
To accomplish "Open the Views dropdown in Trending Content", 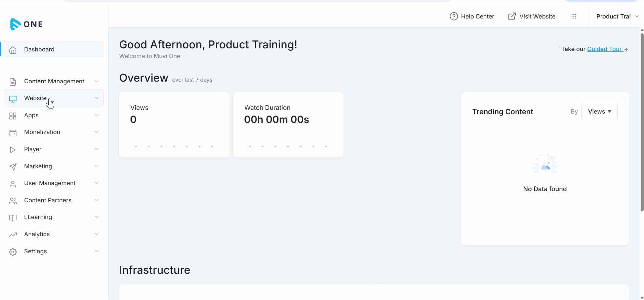I will (599, 112).
